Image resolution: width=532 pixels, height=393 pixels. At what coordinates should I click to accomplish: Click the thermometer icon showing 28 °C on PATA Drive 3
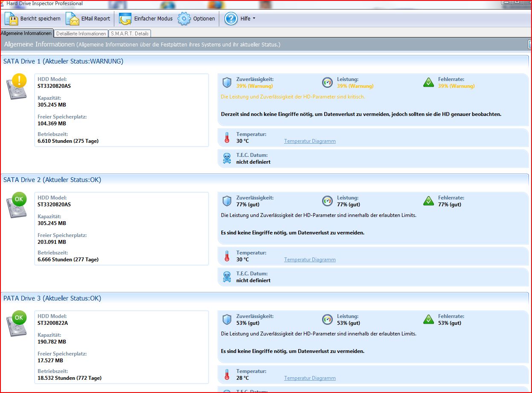coord(227,374)
